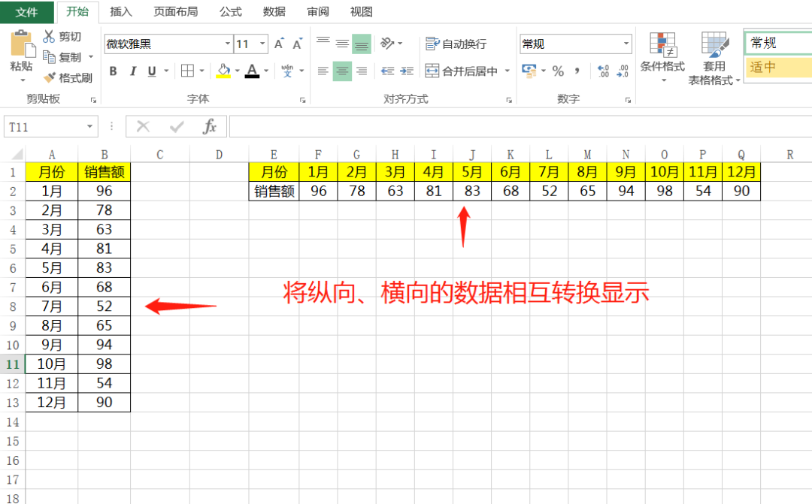Switch to the 视图 View tab
This screenshot has height=504, width=812.
click(361, 12)
